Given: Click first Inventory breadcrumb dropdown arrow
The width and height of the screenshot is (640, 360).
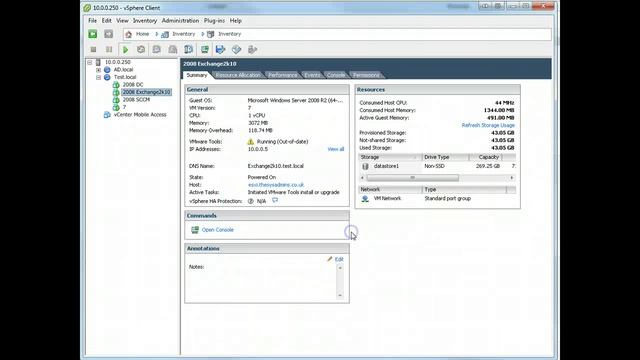Looking at the screenshot, I should coord(156,34).
